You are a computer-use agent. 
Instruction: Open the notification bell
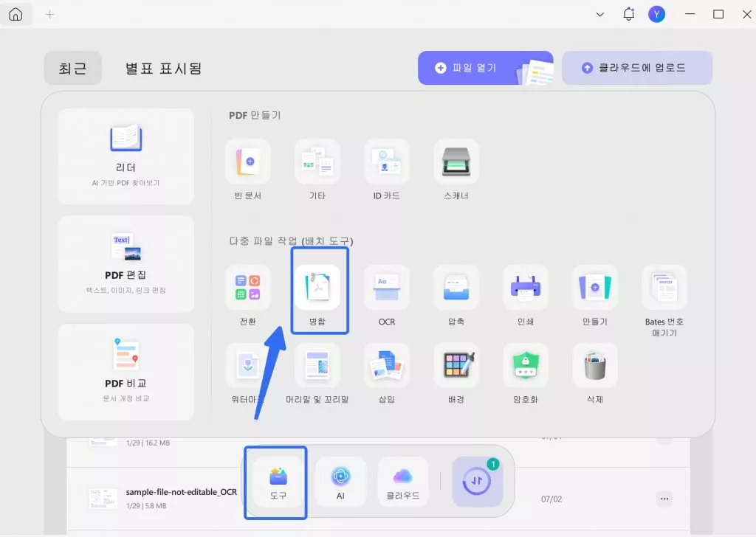[628, 14]
